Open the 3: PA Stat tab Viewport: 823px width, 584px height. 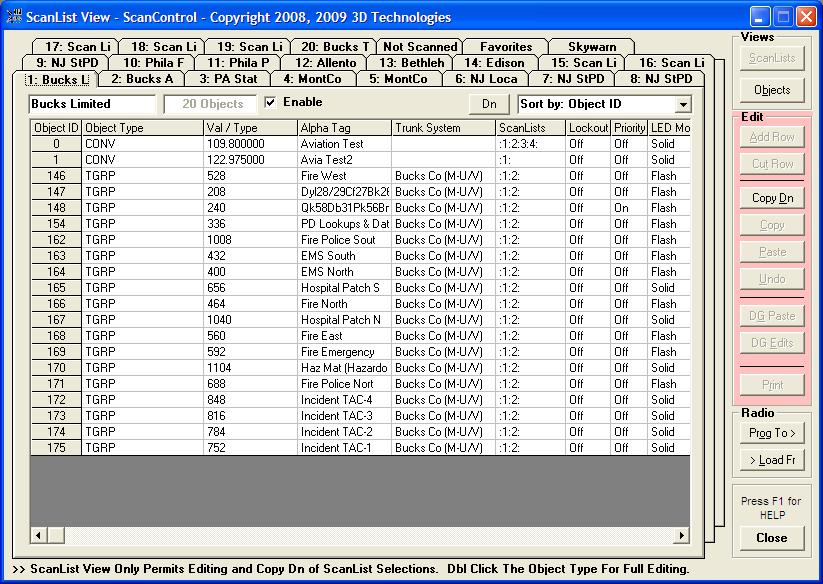(228, 79)
